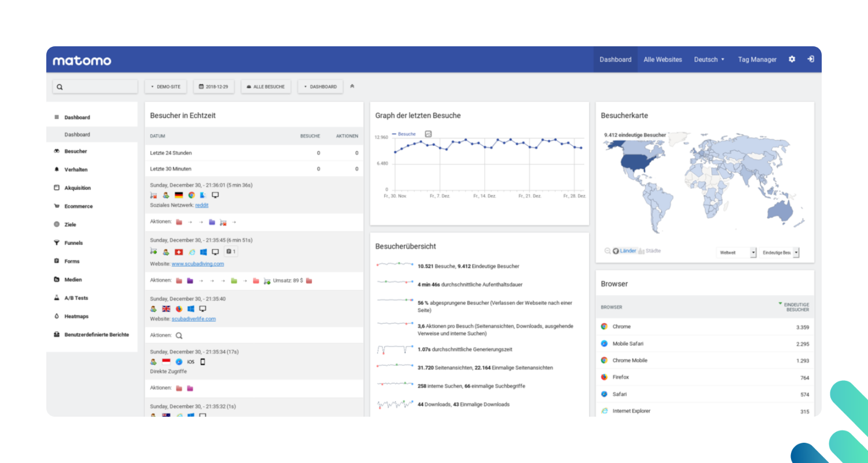The width and height of the screenshot is (868, 463).
Task: Click the Firefox icon in Browser list
Action: tap(604, 377)
